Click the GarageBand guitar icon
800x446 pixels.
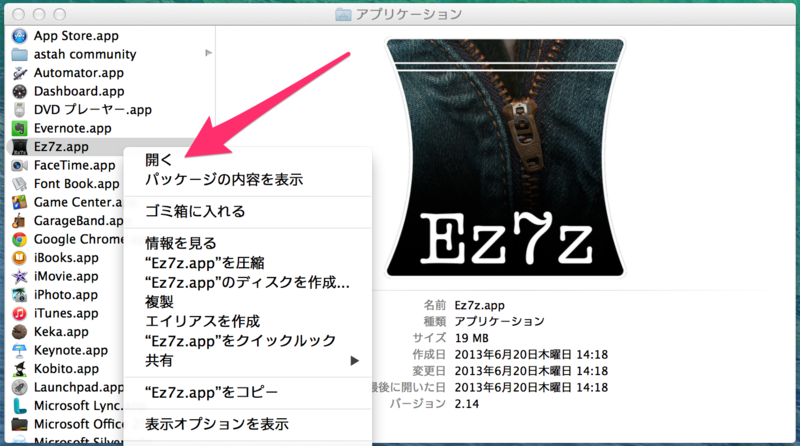pyautogui.click(x=19, y=221)
